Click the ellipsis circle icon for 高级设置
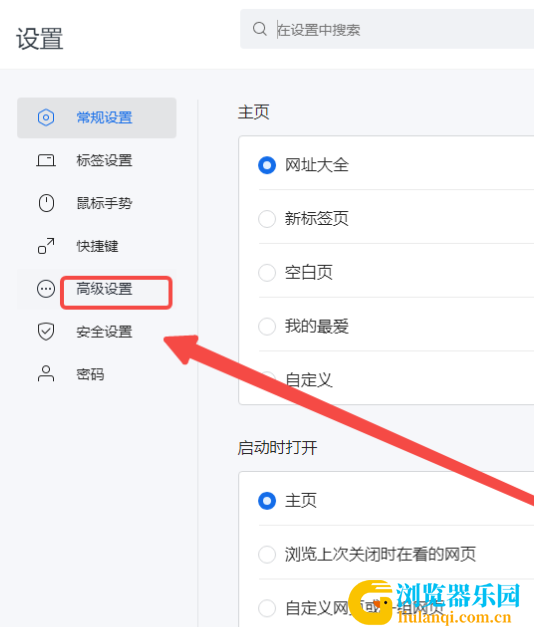The image size is (534, 627). point(46,289)
